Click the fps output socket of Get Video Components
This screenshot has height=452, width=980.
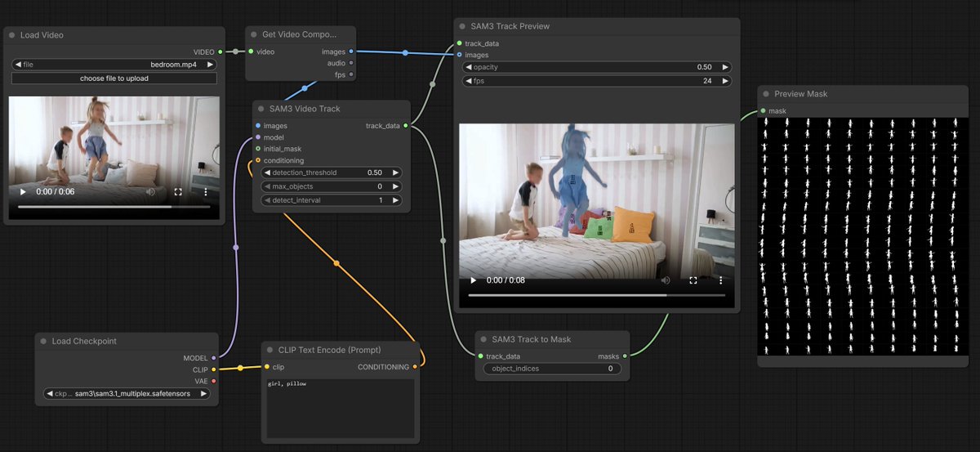(x=351, y=74)
